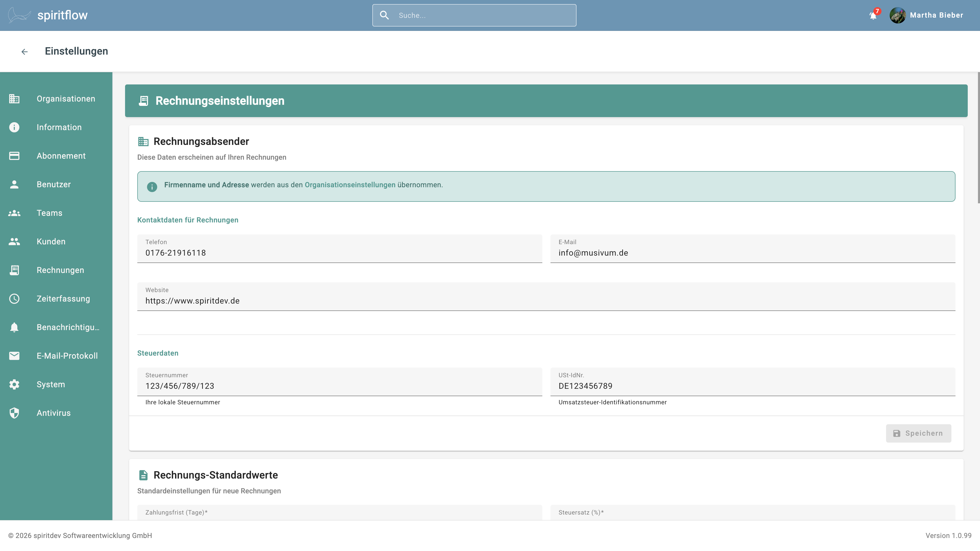Click the Rechnungen receipt icon in sidebar

pyautogui.click(x=14, y=270)
